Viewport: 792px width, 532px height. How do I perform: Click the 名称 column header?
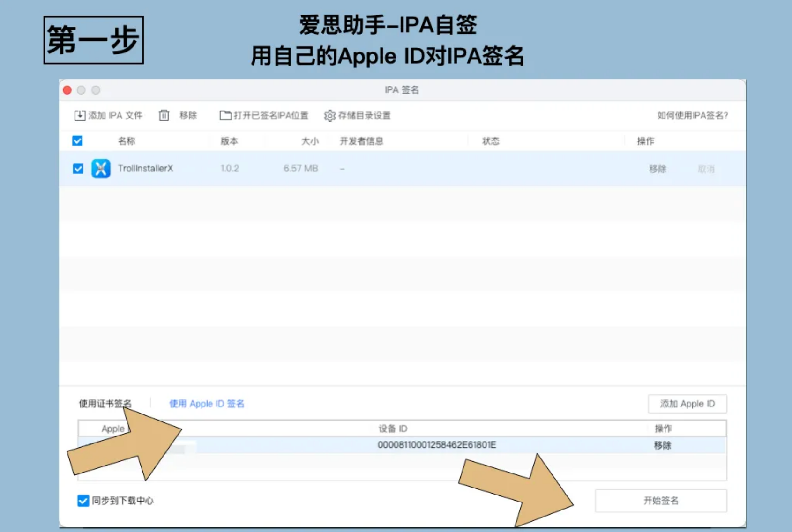pyautogui.click(x=127, y=141)
